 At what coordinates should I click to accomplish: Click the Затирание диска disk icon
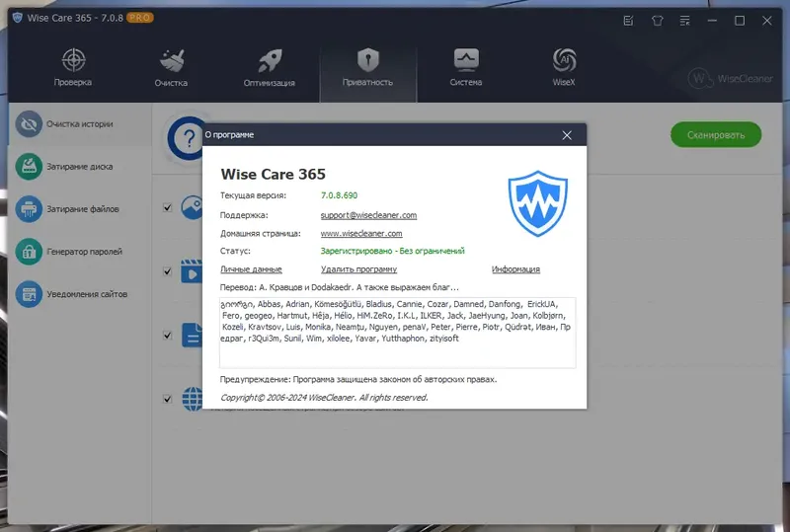click(x=29, y=166)
